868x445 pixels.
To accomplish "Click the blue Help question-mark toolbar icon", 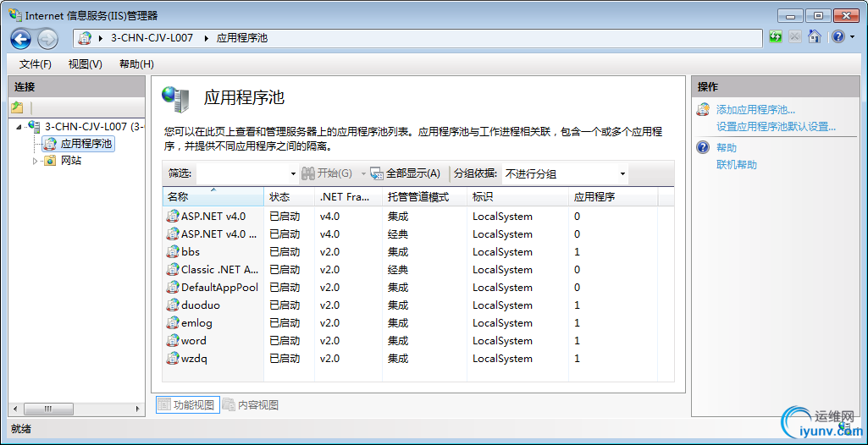I will point(838,37).
